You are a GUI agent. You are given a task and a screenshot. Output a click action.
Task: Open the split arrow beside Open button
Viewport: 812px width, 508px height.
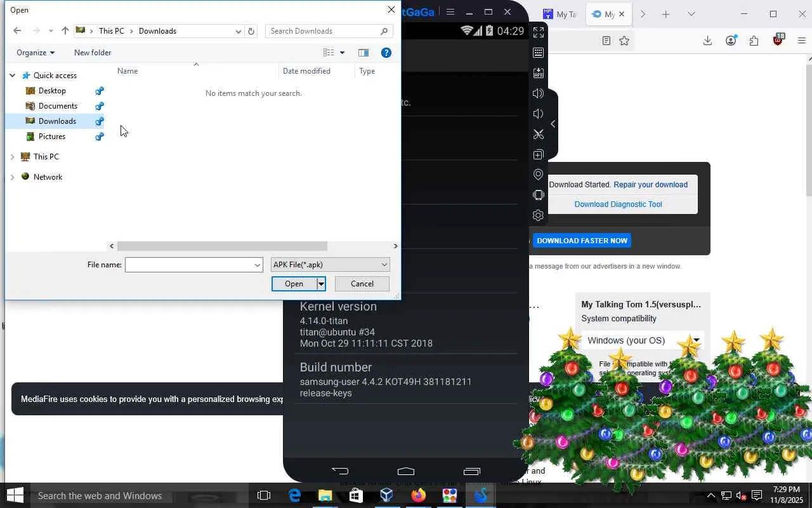coord(321,284)
